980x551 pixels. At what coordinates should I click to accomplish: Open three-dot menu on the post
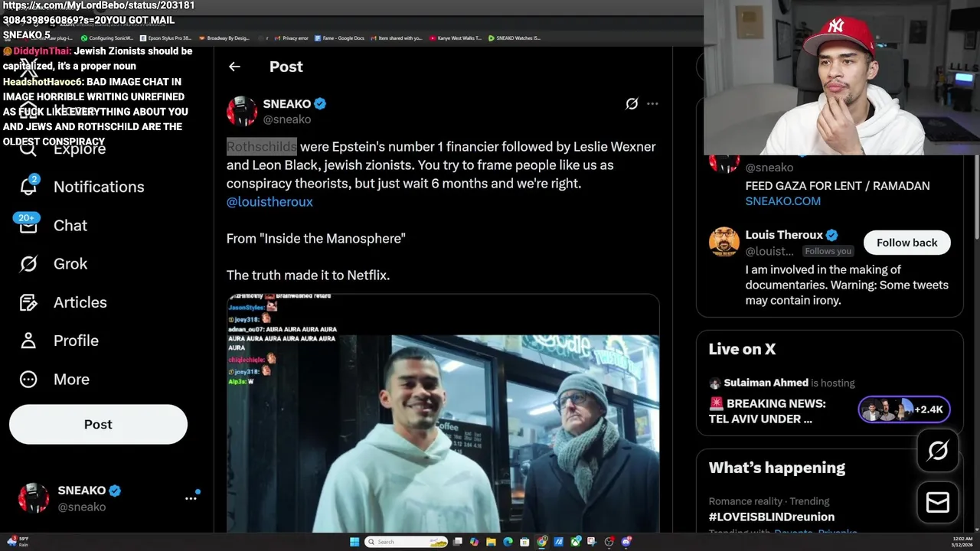652,103
